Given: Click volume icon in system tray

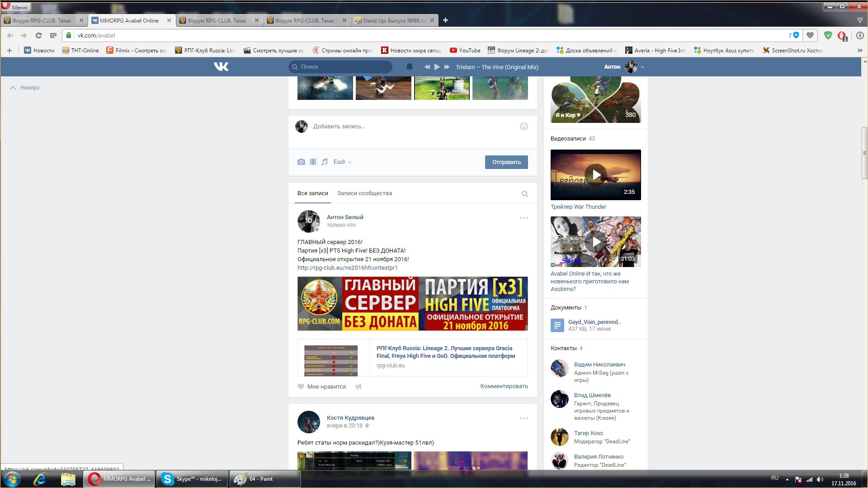Looking at the screenshot, I should (820, 479).
